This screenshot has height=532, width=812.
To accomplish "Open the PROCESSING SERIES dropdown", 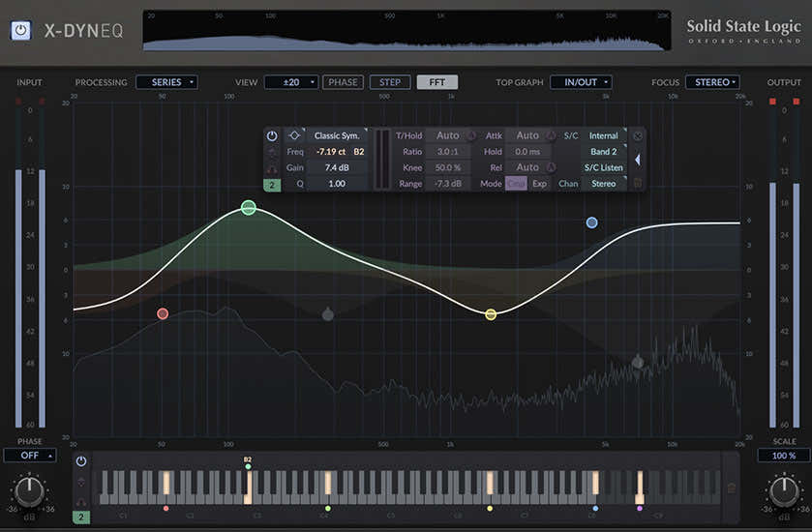I will coord(166,82).
